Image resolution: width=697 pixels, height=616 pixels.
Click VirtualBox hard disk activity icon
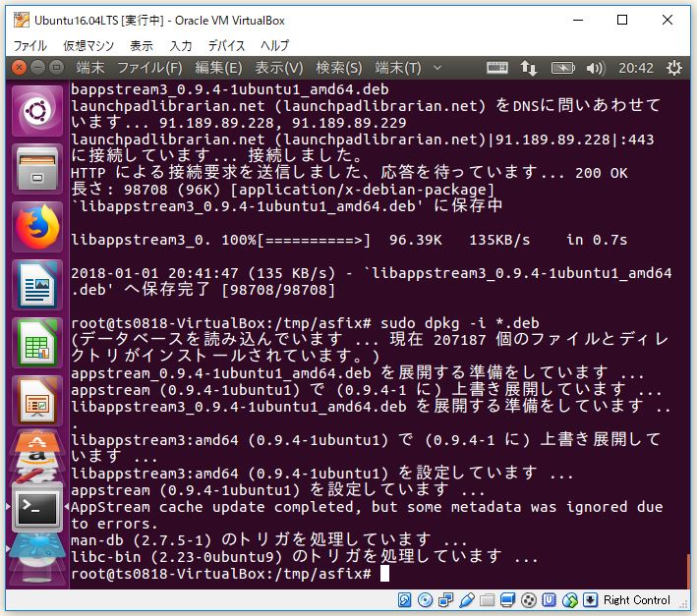(x=404, y=600)
